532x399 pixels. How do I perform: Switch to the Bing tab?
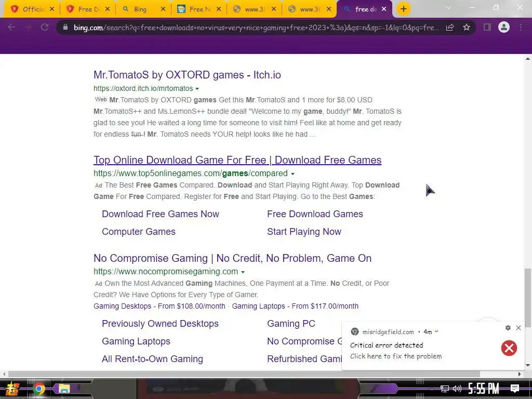(x=140, y=9)
